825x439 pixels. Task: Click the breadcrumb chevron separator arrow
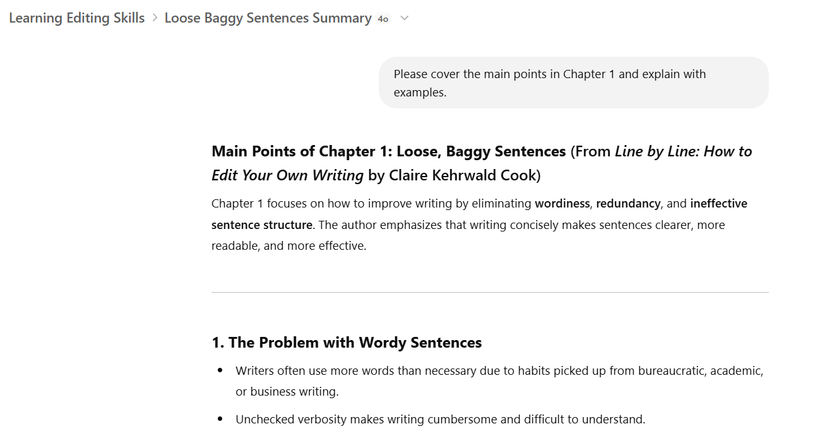click(155, 18)
